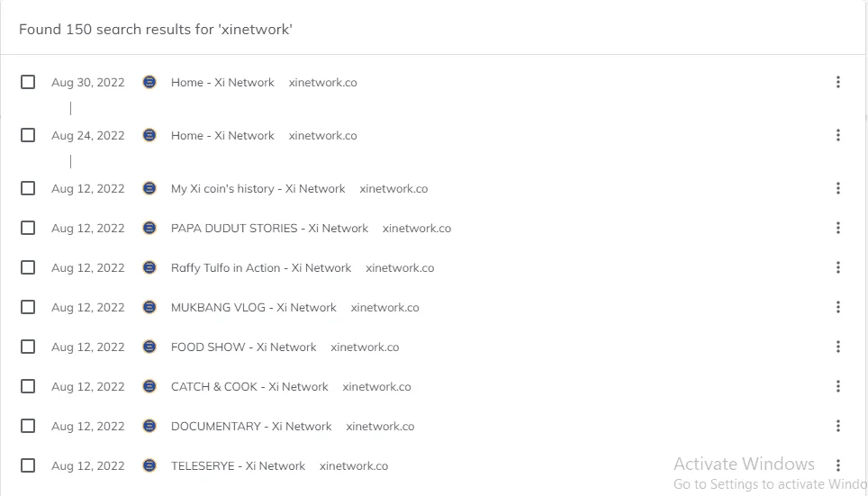Click the site favicon of the Aug 24 Home entry
The height and width of the screenshot is (496, 868).
tap(149, 135)
